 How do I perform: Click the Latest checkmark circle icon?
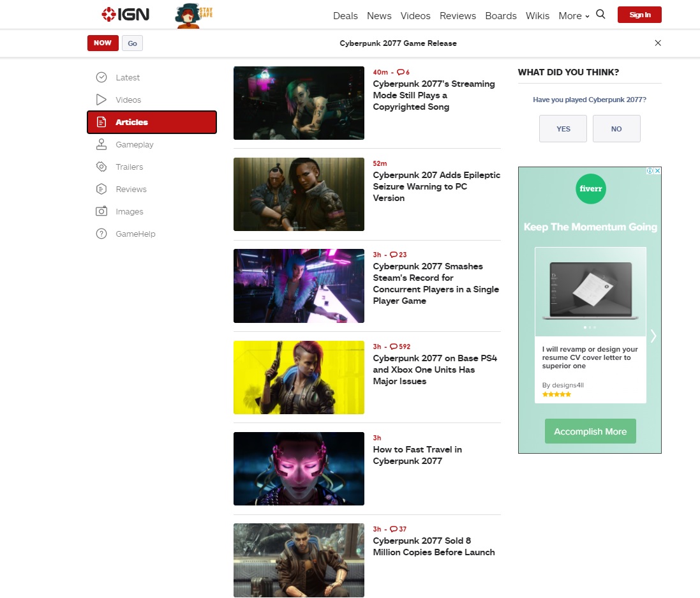coord(101,77)
